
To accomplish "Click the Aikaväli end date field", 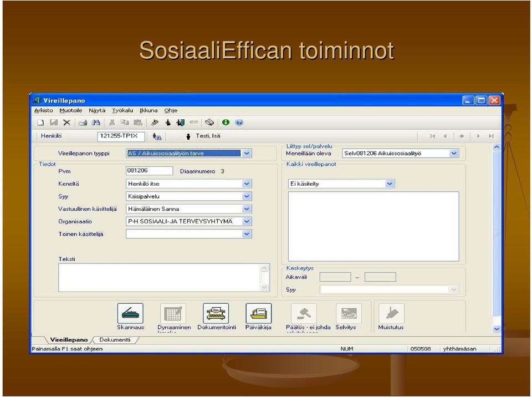I will click(x=380, y=277).
